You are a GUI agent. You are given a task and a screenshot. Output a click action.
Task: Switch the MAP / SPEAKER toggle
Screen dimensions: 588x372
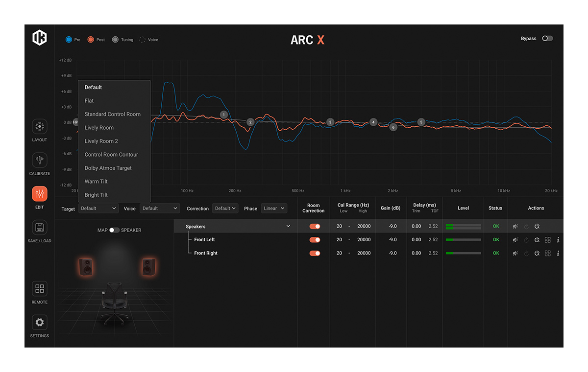114,230
